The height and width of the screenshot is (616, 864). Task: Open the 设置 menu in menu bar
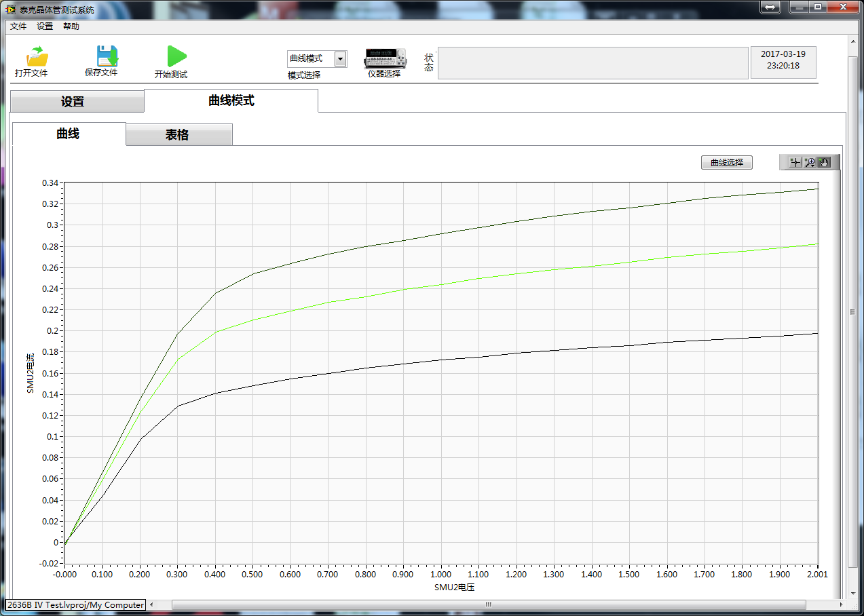click(45, 26)
